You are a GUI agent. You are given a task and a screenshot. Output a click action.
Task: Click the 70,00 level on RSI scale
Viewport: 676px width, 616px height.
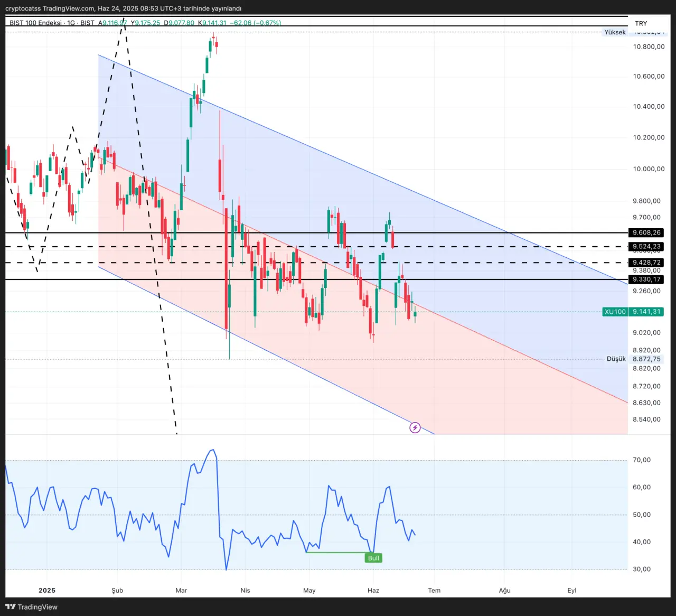pyautogui.click(x=642, y=460)
